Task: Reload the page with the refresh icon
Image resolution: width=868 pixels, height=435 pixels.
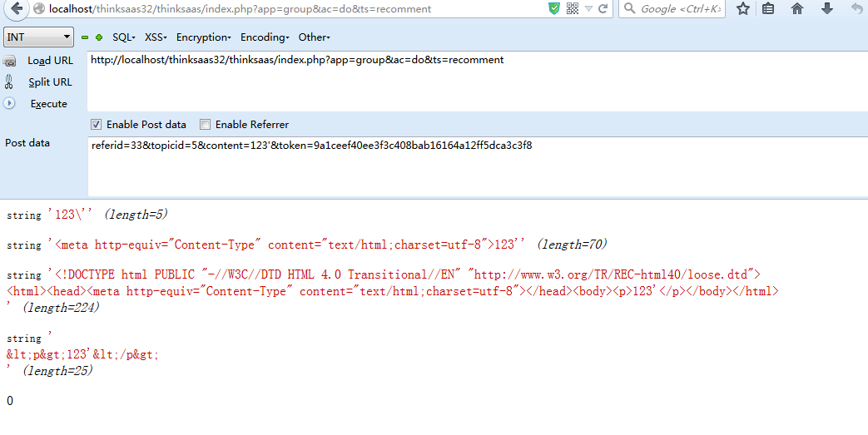Action: point(603,8)
